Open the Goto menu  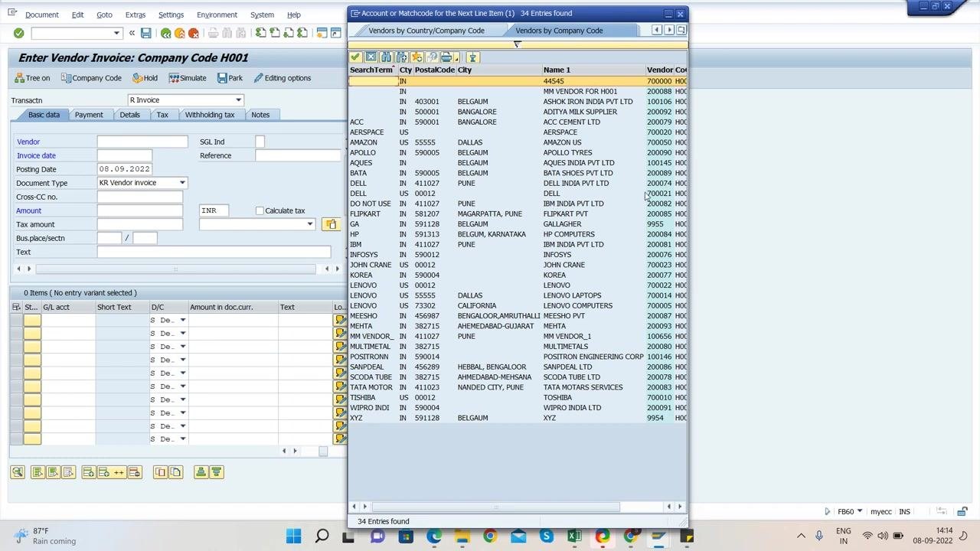click(104, 15)
